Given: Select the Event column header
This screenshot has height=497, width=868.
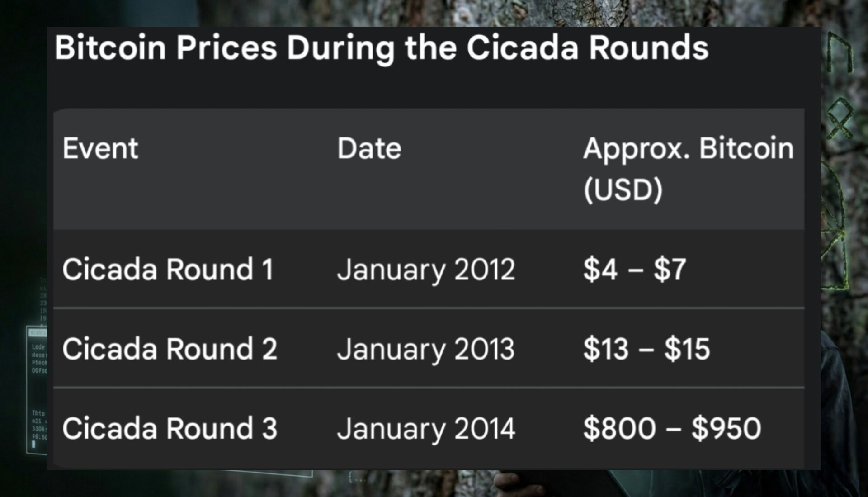Looking at the screenshot, I should 100,148.
